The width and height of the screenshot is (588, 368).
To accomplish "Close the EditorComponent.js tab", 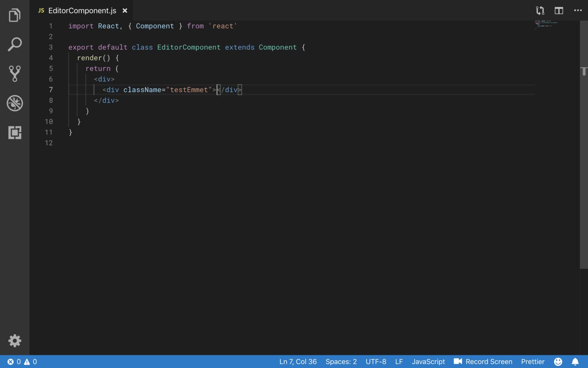I will pyautogui.click(x=125, y=10).
